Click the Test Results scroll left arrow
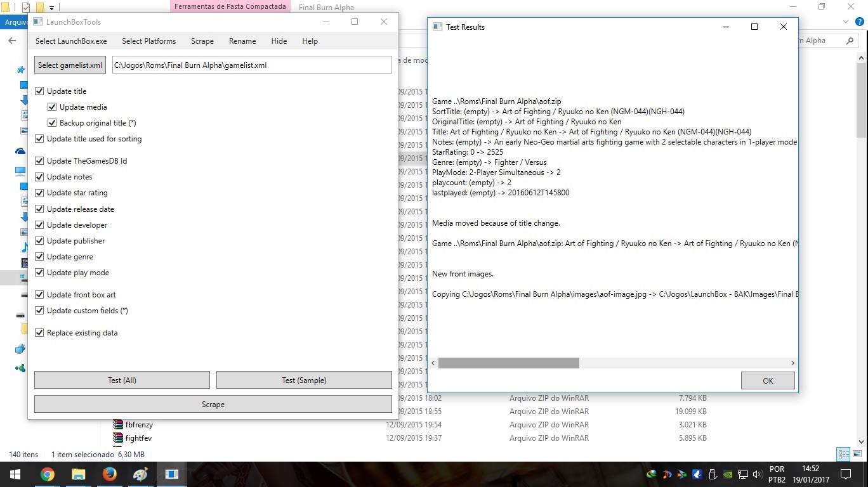Screen dimensions: 868x487 click(433, 363)
